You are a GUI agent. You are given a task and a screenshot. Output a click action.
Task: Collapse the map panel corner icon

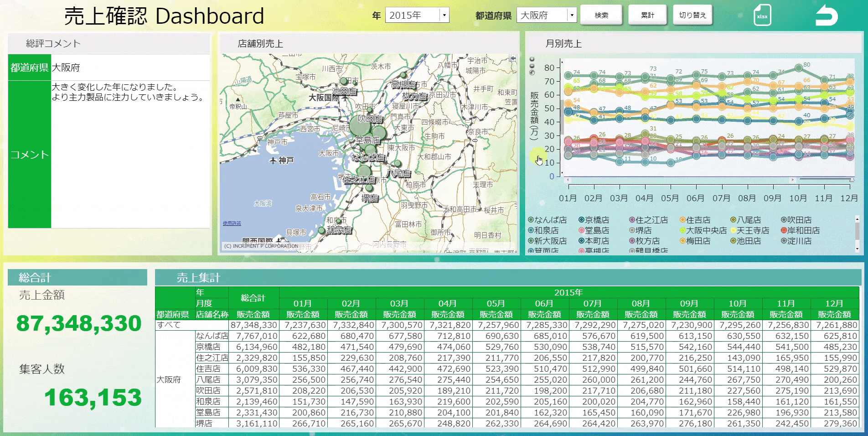tap(513, 58)
